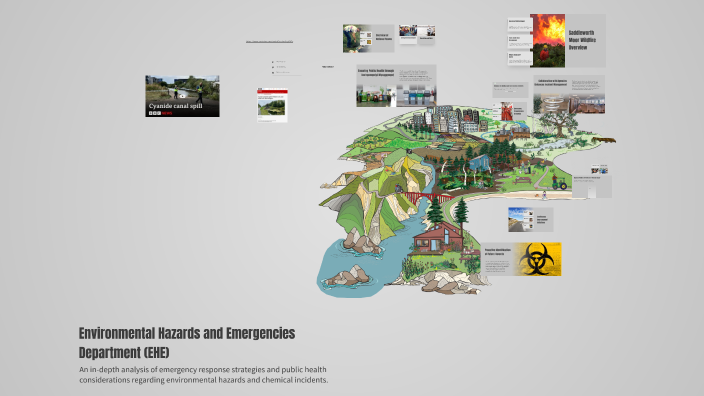
Task: Click the BBC News logo on the cyanide video
Action: tap(160, 113)
